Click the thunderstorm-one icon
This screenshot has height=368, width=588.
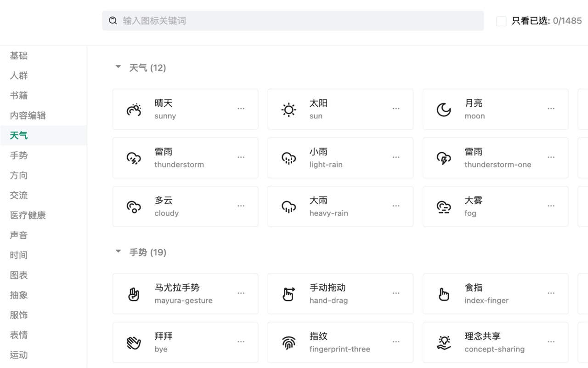pos(444,158)
